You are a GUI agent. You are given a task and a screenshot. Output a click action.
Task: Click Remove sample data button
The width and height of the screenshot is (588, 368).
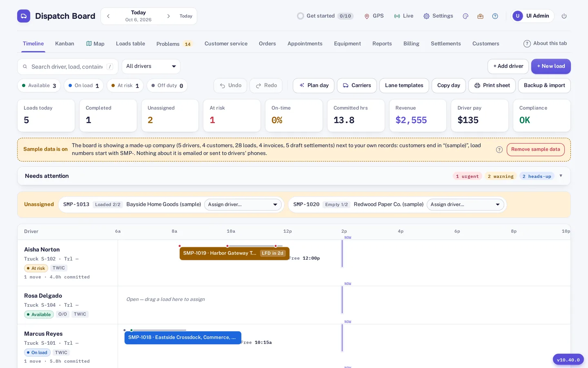[535, 150]
